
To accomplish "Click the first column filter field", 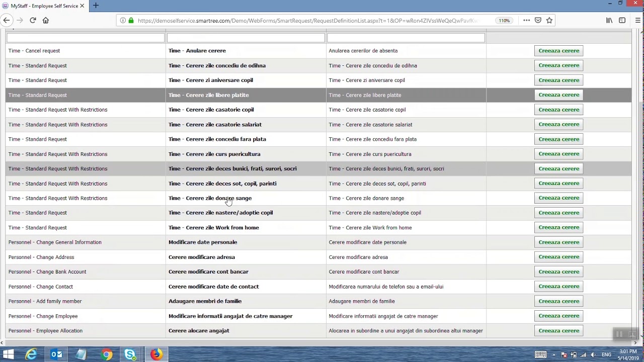I will (x=86, y=38).
